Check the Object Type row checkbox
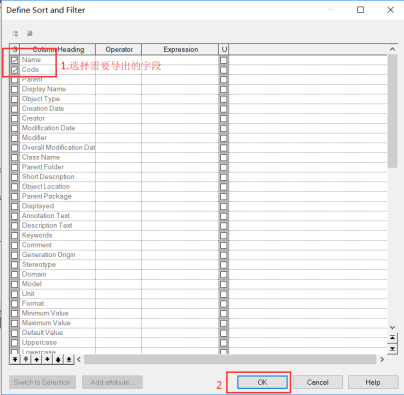404x395 pixels. click(x=15, y=99)
